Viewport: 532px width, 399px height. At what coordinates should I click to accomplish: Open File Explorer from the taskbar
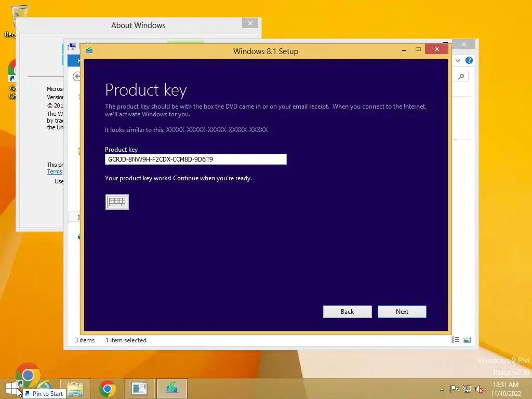(x=75, y=389)
